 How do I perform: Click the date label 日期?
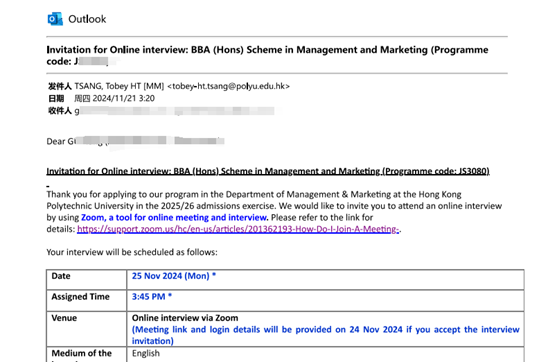[x=56, y=98]
